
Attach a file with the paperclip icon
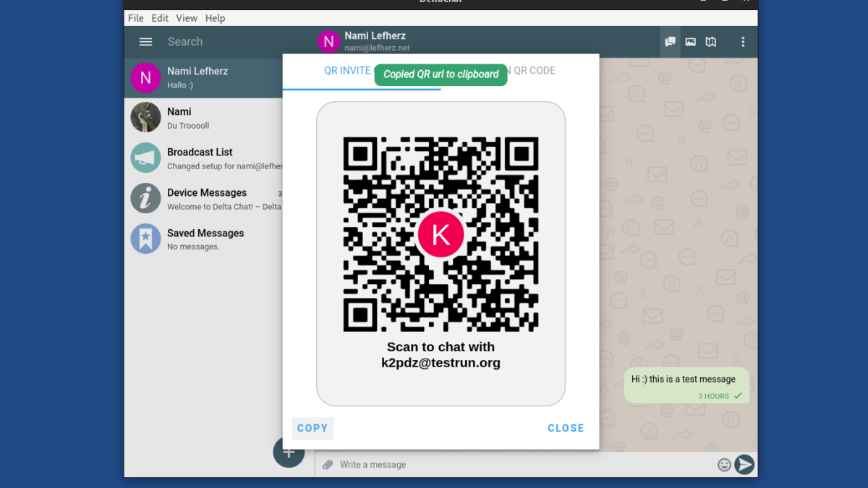[327, 464]
